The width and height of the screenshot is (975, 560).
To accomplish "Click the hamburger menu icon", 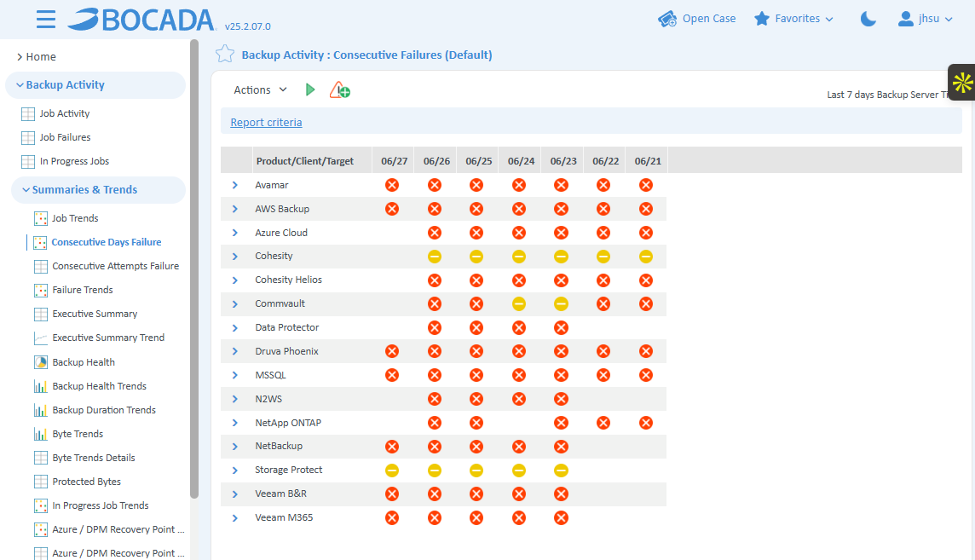I will tap(46, 20).
